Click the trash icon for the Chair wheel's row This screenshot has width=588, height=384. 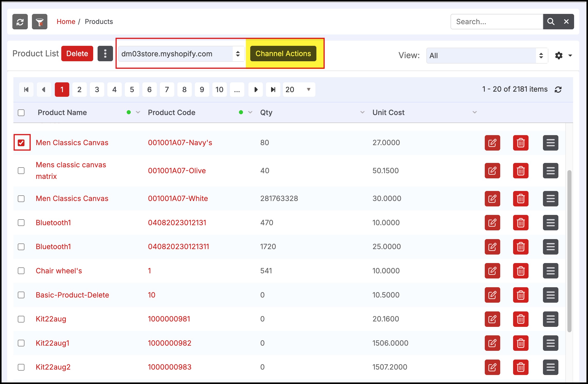521,271
